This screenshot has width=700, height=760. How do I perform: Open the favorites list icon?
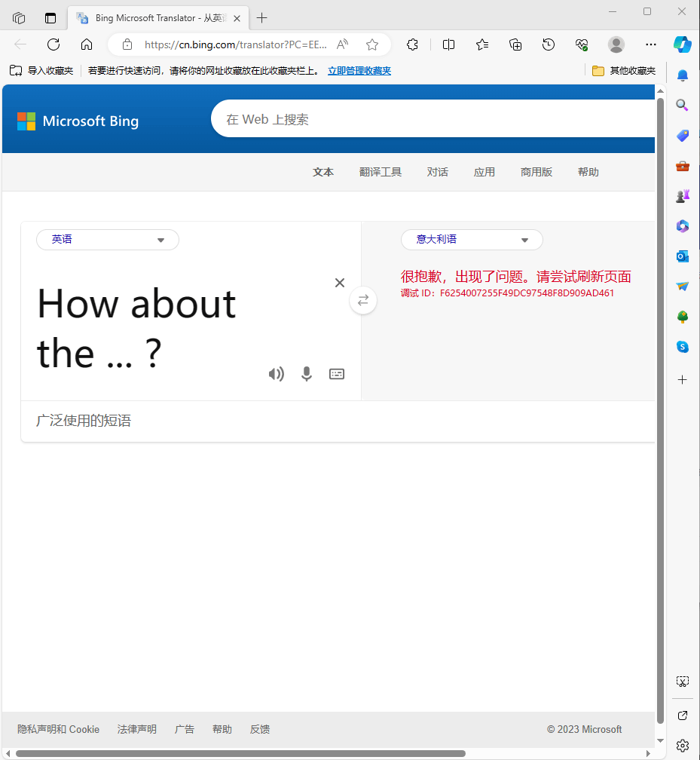click(x=482, y=44)
